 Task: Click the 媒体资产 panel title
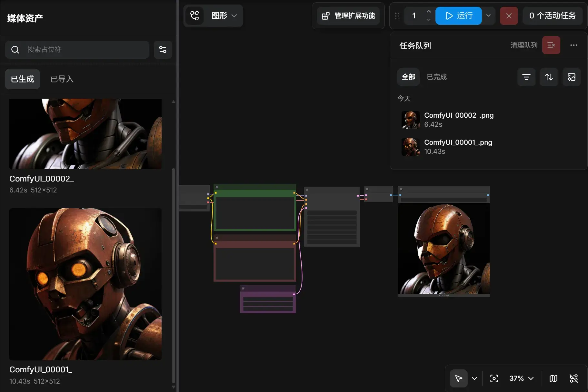(25, 18)
